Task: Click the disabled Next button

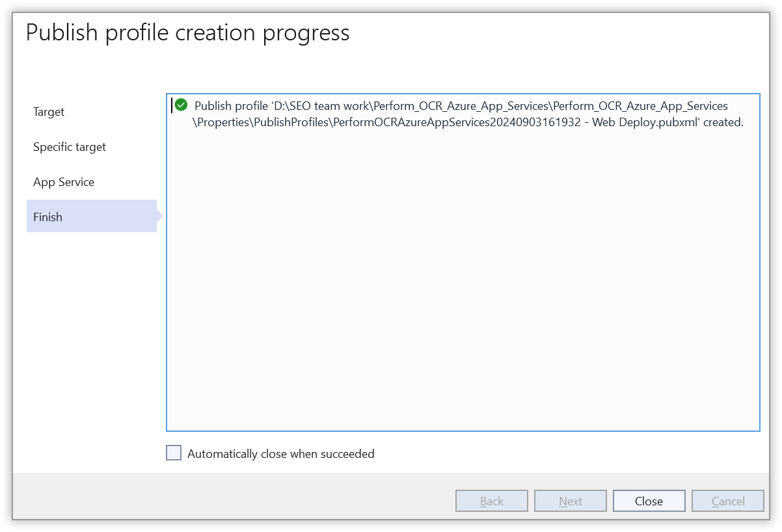Action: [x=570, y=501]
